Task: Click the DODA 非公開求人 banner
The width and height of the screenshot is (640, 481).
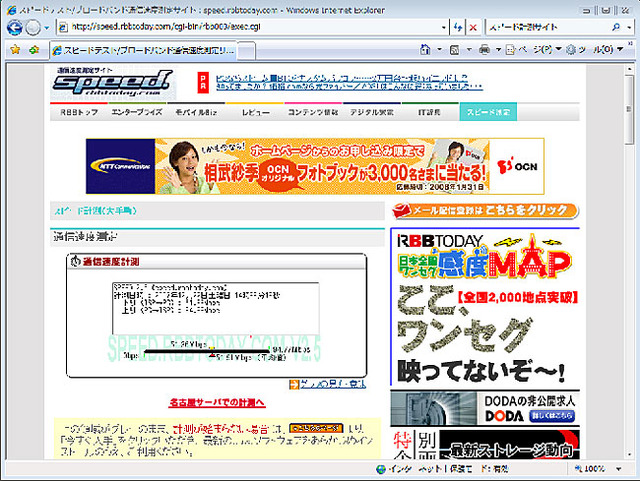Action: coord(485,408)
